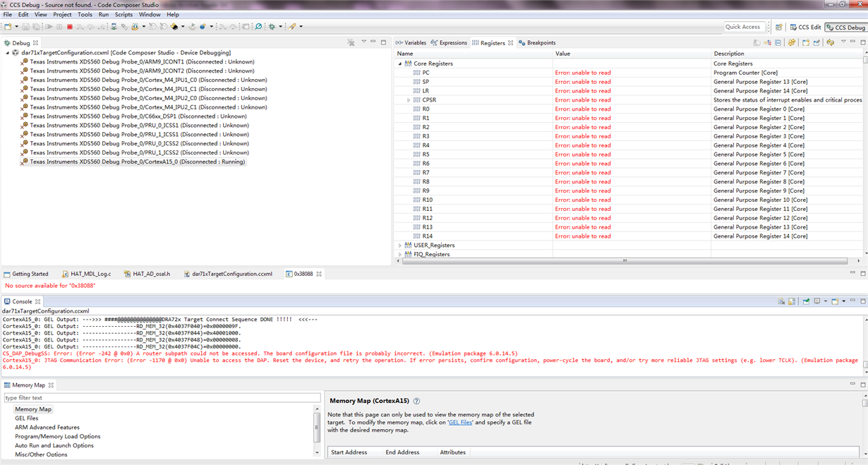868x465 pixels.
Task: Minimize the Console panel
Action: click(x=852, y=301)
